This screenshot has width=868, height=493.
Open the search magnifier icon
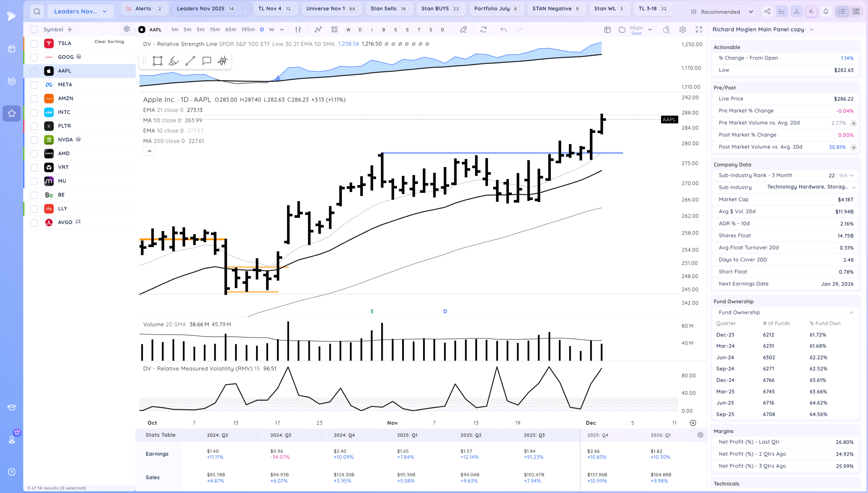point(37,12)
